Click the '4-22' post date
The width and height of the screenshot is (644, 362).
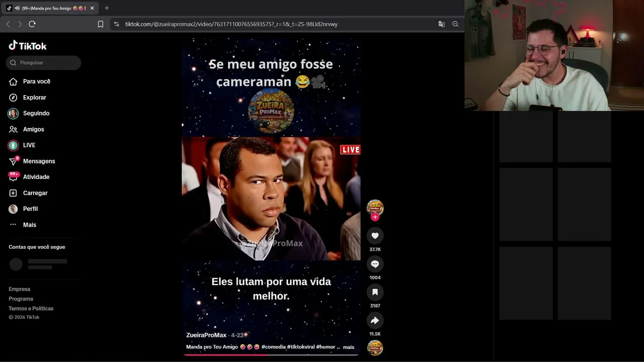(x=237, y=335)
